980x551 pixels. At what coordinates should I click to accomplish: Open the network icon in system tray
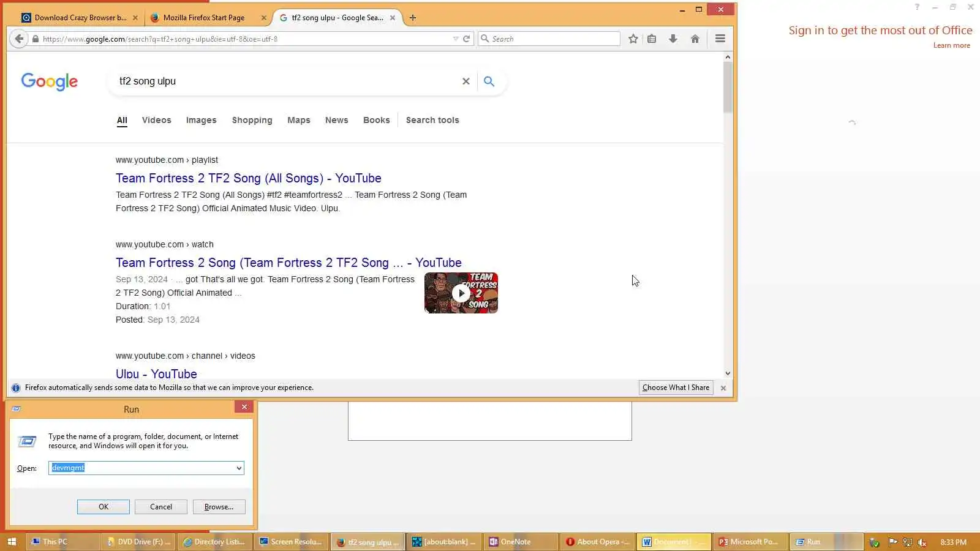click(x=908, y=542)
